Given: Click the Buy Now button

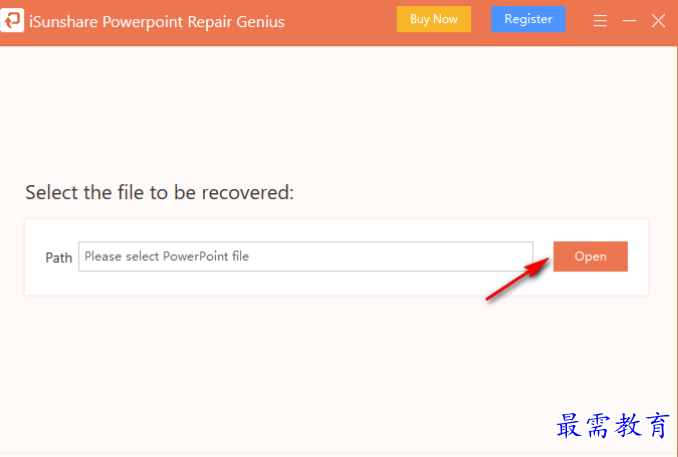Looking at the screenshot, I should pos(434,19).
